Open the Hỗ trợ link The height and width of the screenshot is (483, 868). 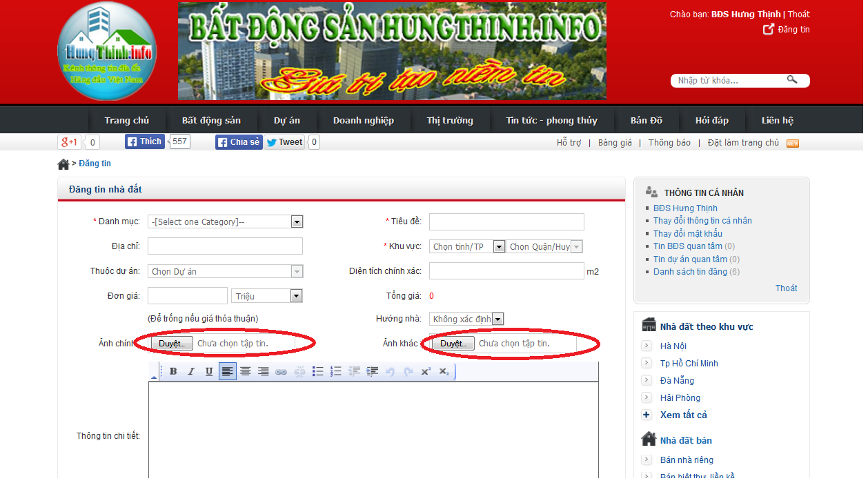(569, 142)
